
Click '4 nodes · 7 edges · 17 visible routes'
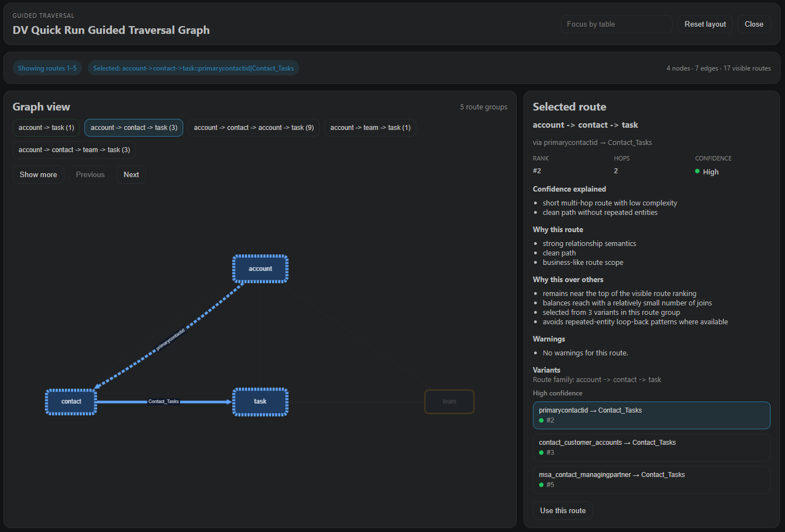[x=718, y=68]
